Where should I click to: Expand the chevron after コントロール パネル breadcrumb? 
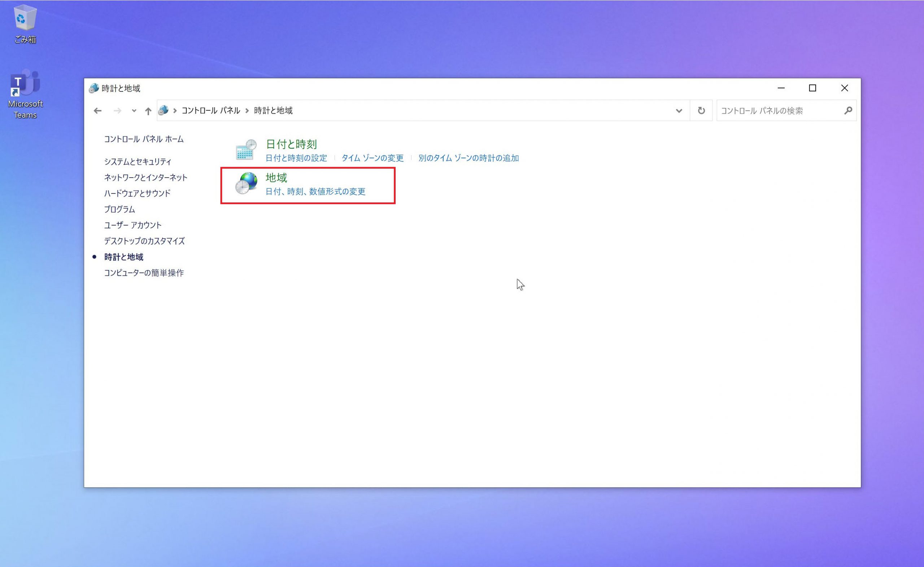pyautogui.click(x=247, y=111)
